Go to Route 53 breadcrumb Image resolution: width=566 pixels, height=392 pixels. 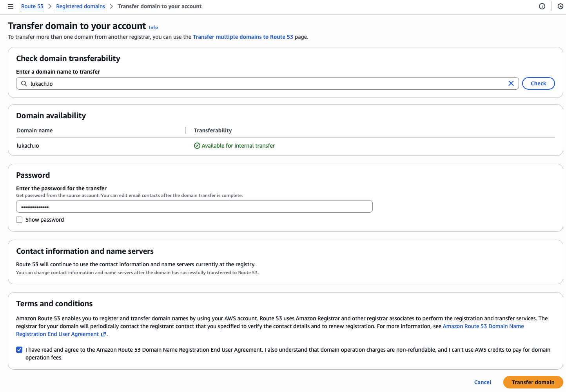pos(32,6)
